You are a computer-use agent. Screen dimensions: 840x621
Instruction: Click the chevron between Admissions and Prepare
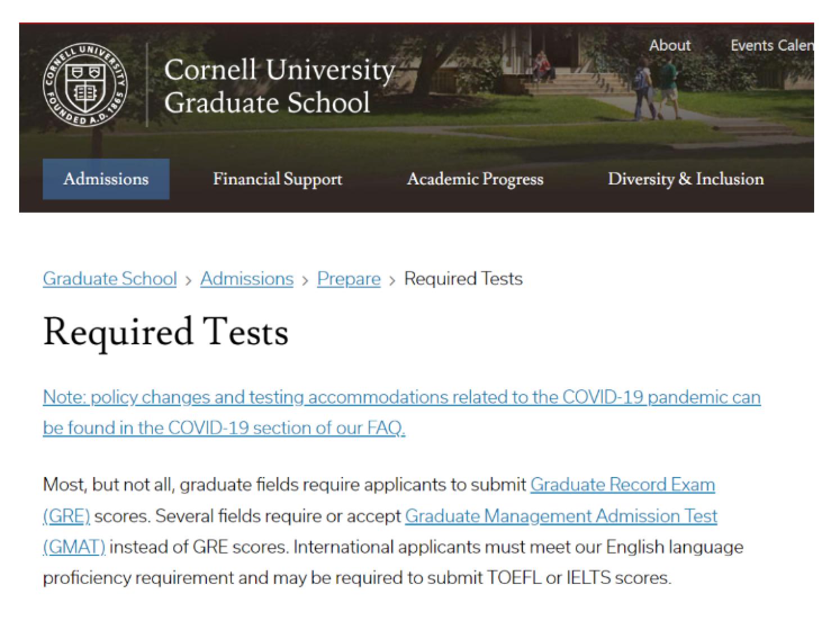coord(305,280)
